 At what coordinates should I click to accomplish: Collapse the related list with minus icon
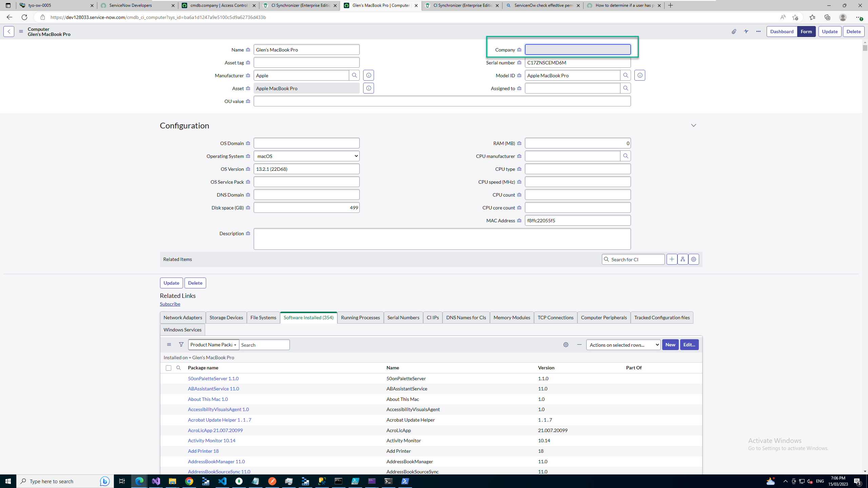(x=579, y=345)
